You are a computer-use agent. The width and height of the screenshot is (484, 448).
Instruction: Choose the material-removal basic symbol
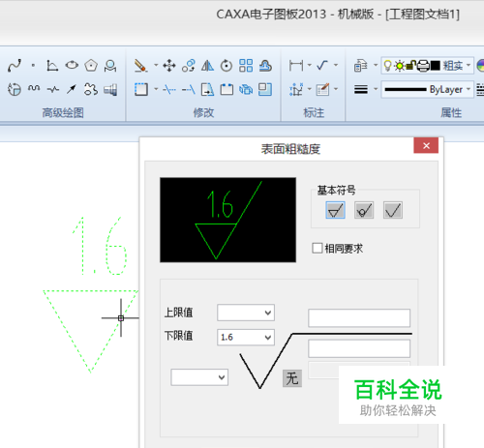click(x=335, y=210)
